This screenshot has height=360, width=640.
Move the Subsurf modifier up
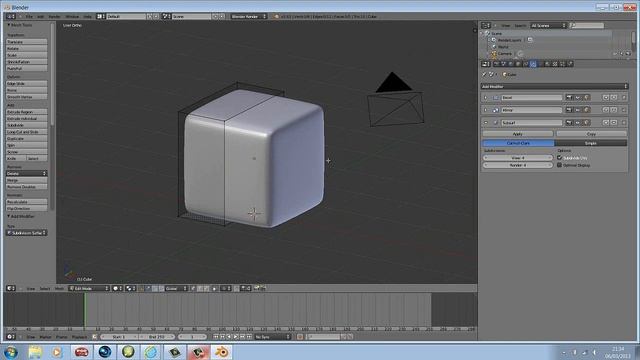click(x=606, y=122)
